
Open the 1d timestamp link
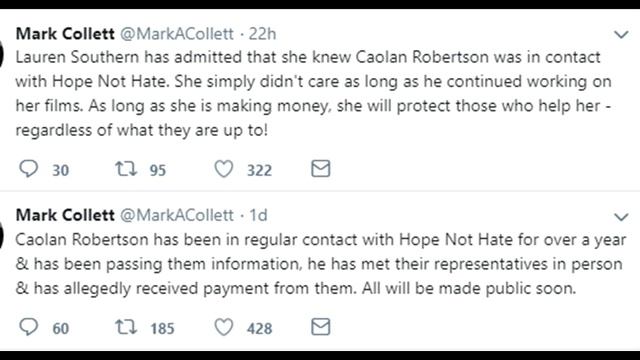258,215
